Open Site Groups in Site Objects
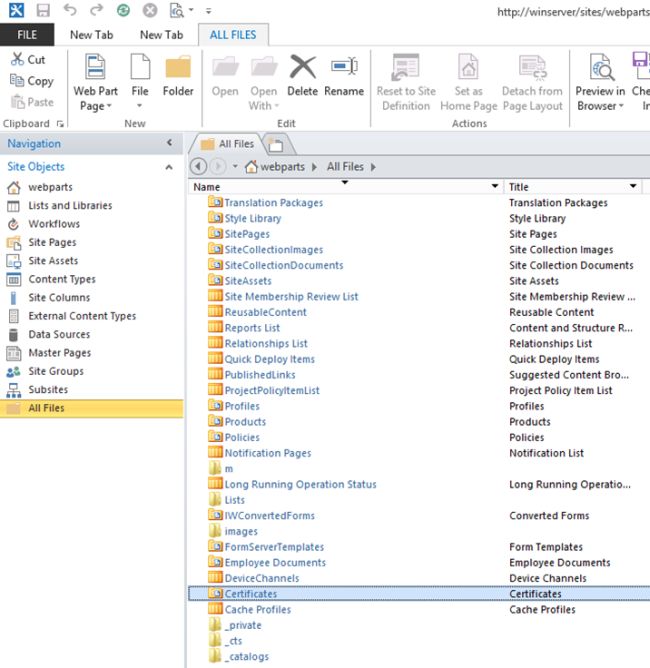This screenshot has height=668, width=650. pos(56,371)
